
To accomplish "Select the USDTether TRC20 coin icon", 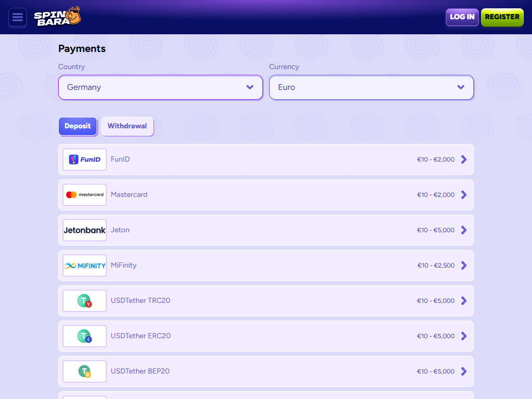I will (x=85, y=301).
